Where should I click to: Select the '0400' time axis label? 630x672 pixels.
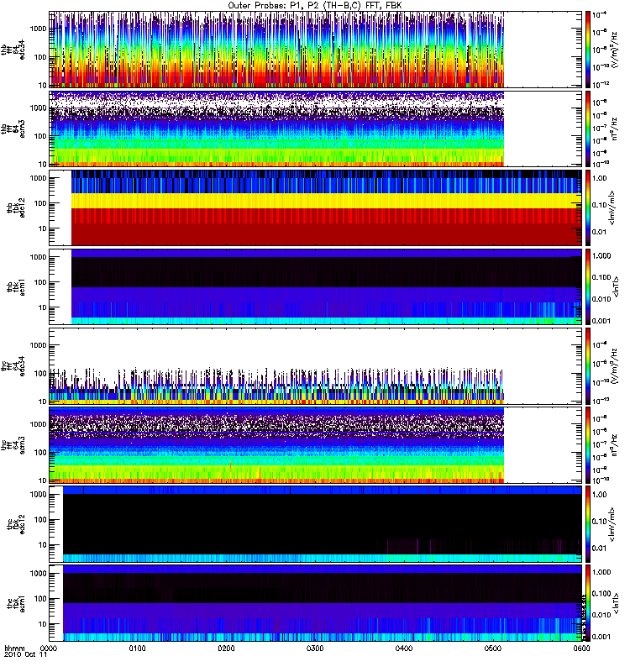(x=404, y=648)
